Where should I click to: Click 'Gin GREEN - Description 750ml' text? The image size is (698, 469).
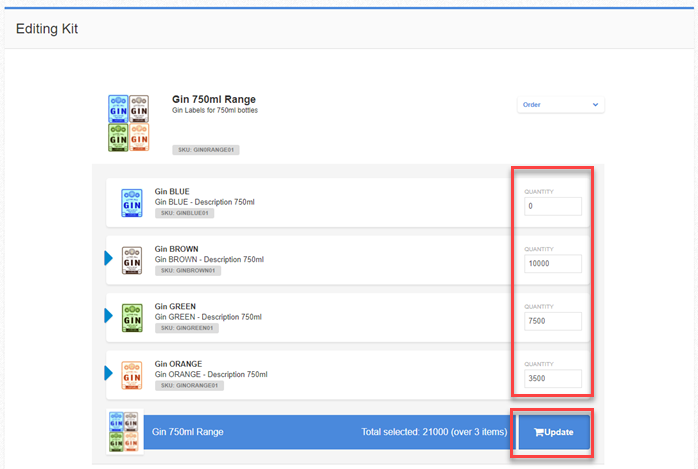point(208,317)
